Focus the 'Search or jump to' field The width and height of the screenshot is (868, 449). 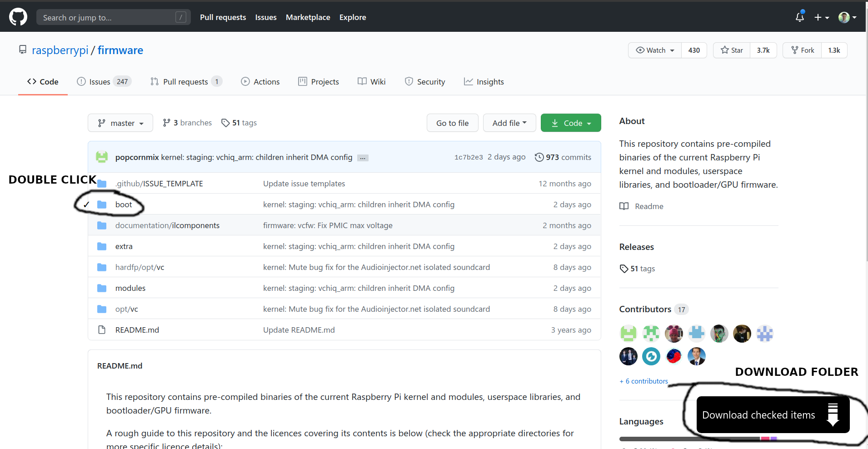114,17
